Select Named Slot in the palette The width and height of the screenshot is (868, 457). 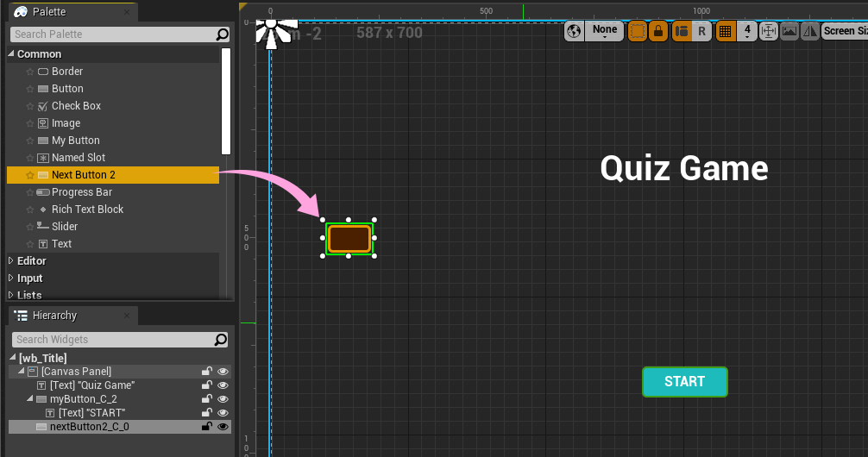[113, 158]
